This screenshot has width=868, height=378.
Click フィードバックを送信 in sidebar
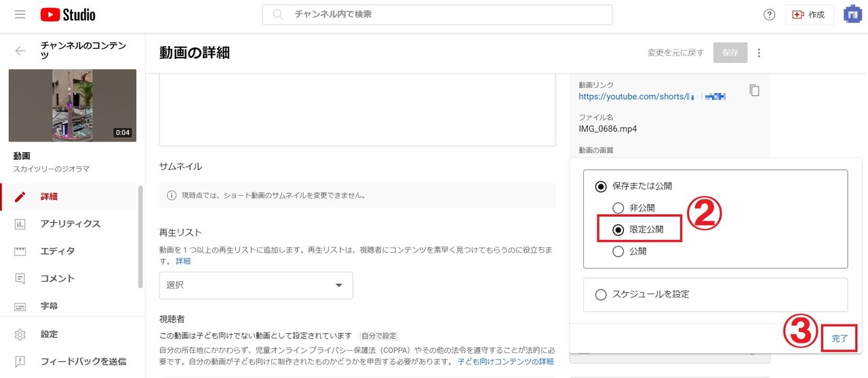coord(71,362)
